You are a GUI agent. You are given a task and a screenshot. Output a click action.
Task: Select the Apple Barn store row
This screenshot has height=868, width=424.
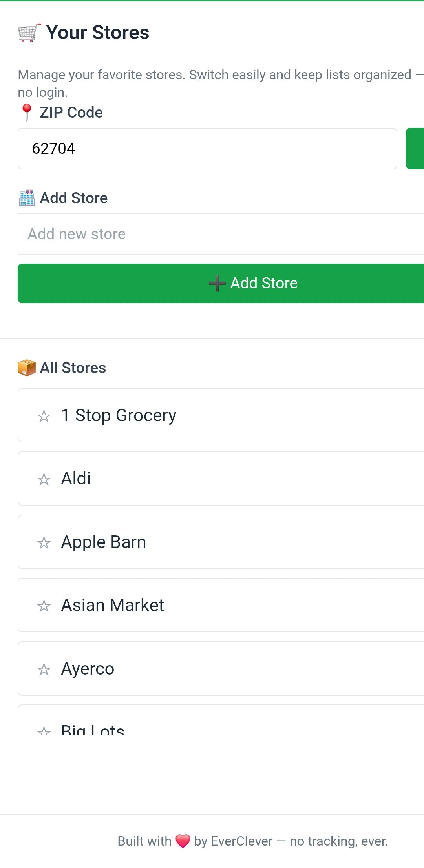click(221, 542)
